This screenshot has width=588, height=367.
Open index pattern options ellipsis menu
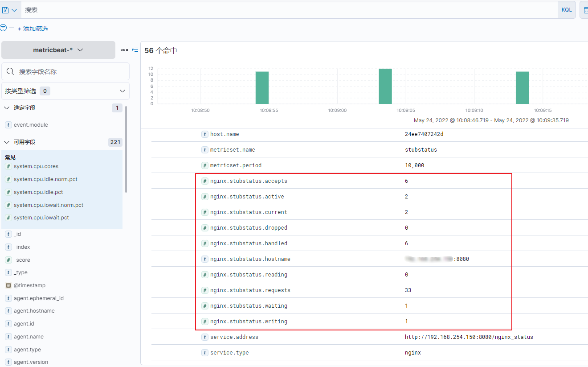coord(124,50)
